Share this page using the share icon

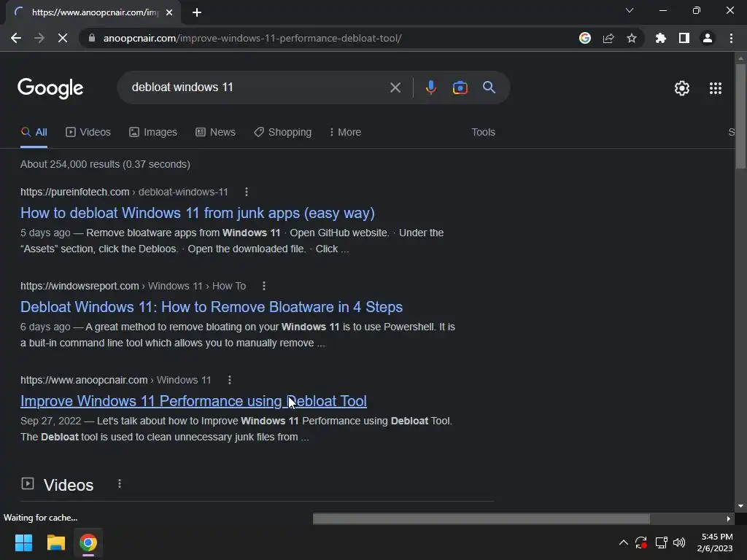(x=608, y=38)
